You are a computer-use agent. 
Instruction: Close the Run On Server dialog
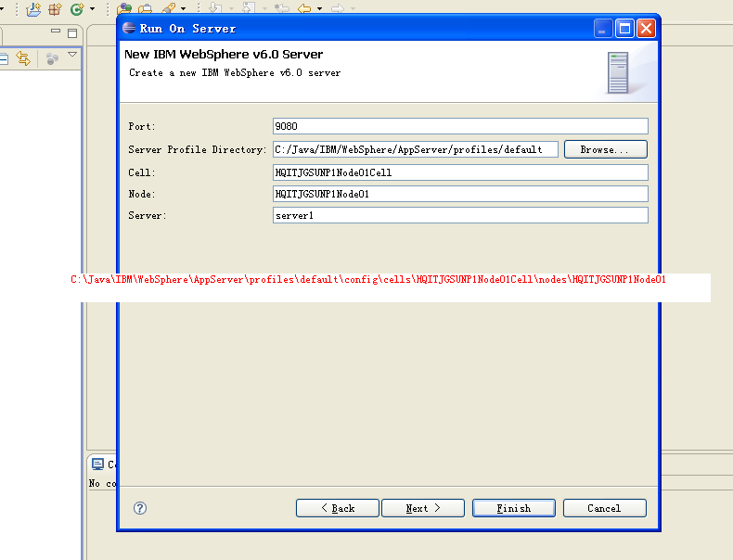pyautogui.click(x=647, y=29)
